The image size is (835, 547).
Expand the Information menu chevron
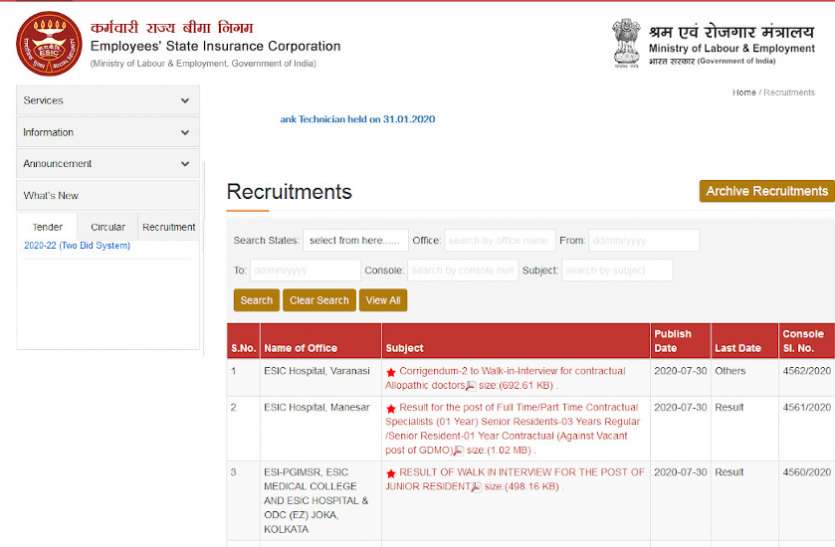click(185, 133)
